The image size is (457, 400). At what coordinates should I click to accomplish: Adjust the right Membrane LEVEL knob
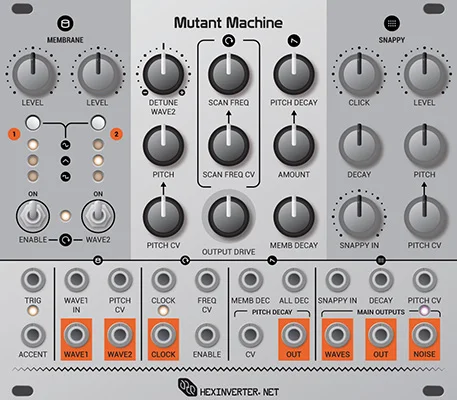click(98, 74)
